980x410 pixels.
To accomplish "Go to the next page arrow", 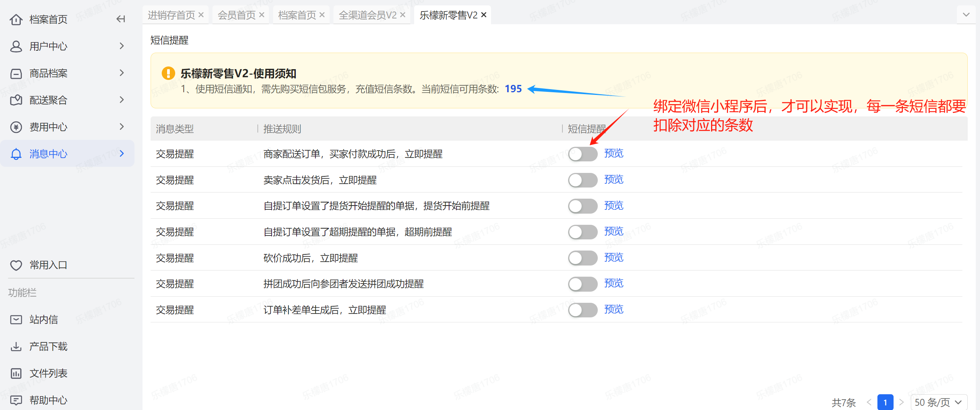I will click(901, 402).
